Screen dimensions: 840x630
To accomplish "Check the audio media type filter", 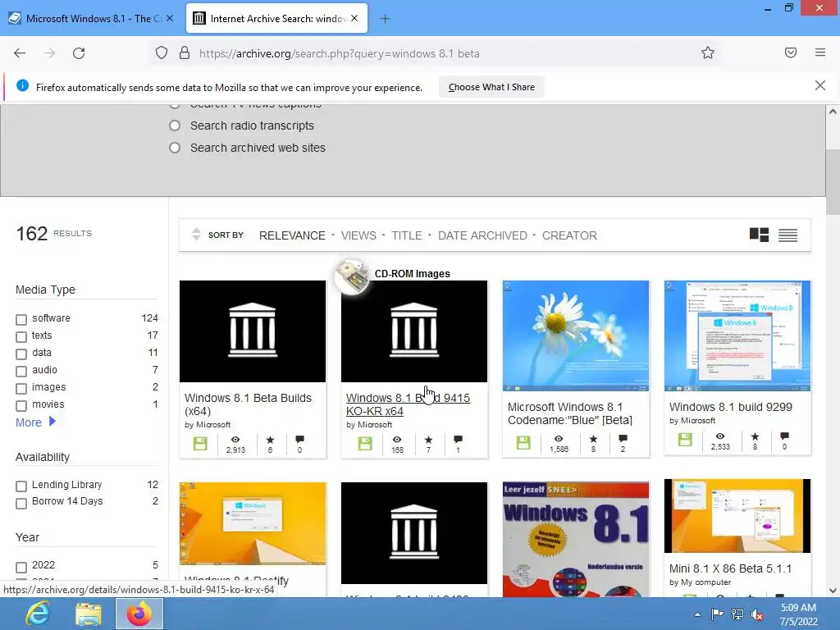I will coord(21,371).
